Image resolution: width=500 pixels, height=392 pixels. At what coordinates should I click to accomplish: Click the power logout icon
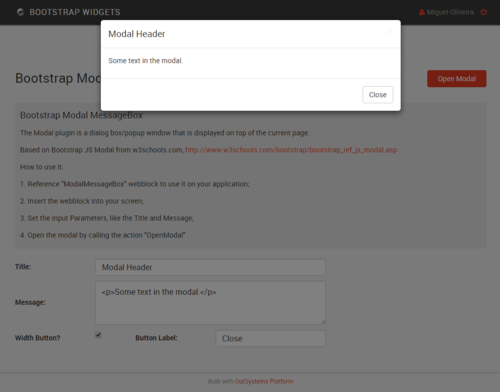click(484, 12)
